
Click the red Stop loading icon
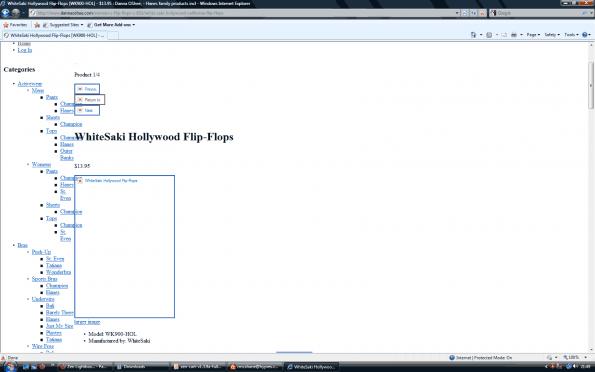pos(482,13)
